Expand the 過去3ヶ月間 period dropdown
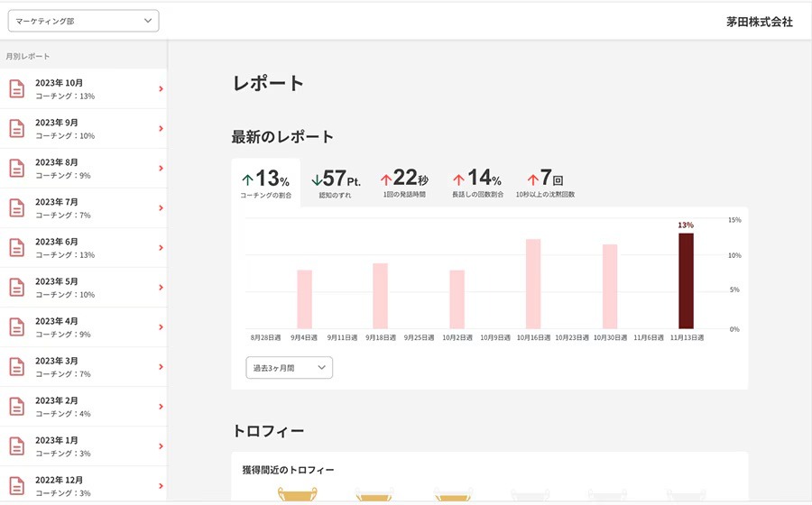Screen dimensions: 812x505 (x=289, y=368)
